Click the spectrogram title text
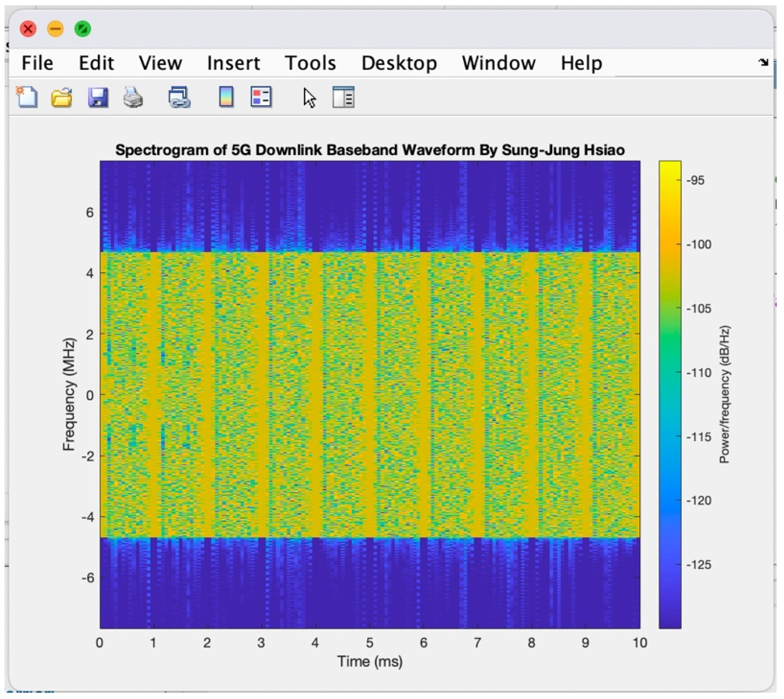Viewport: 784px width, 699px height. tap(370, 150)
